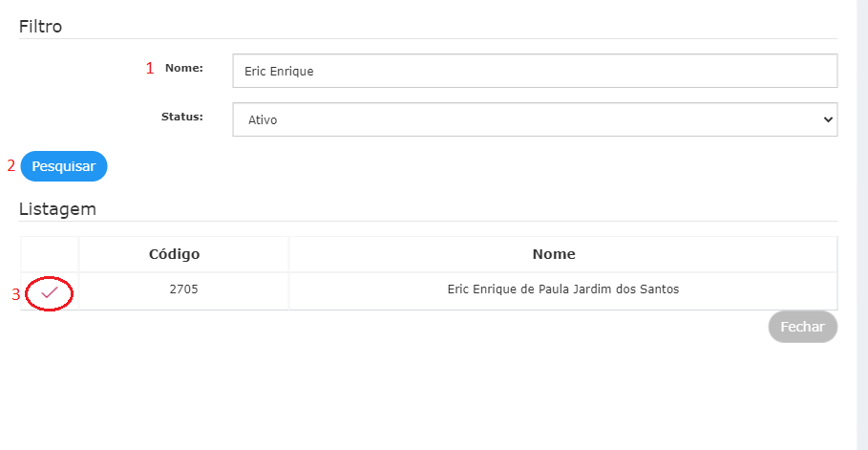Close the dialog using the Fechar button
The image size is (868, 450).
(x=803, y=327)
